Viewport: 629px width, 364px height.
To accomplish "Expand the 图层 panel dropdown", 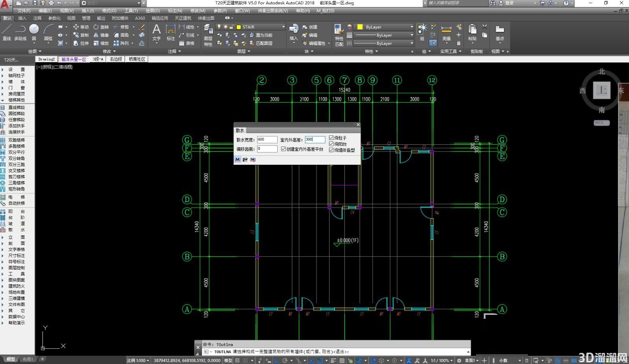I will pos(244,51).
